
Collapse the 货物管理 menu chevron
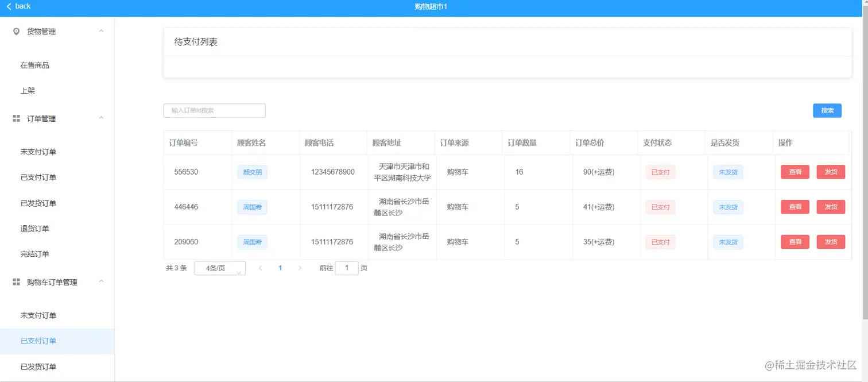102,31
